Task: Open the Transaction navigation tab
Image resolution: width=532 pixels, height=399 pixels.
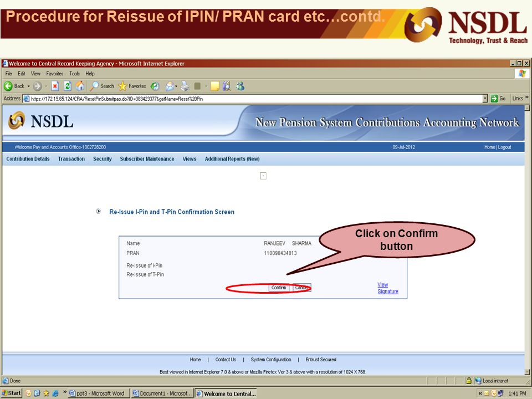Action: click(71, 159)
